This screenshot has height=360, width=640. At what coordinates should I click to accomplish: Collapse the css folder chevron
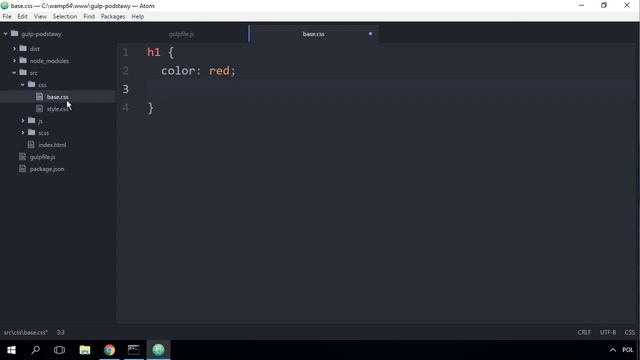click(23, 84)
